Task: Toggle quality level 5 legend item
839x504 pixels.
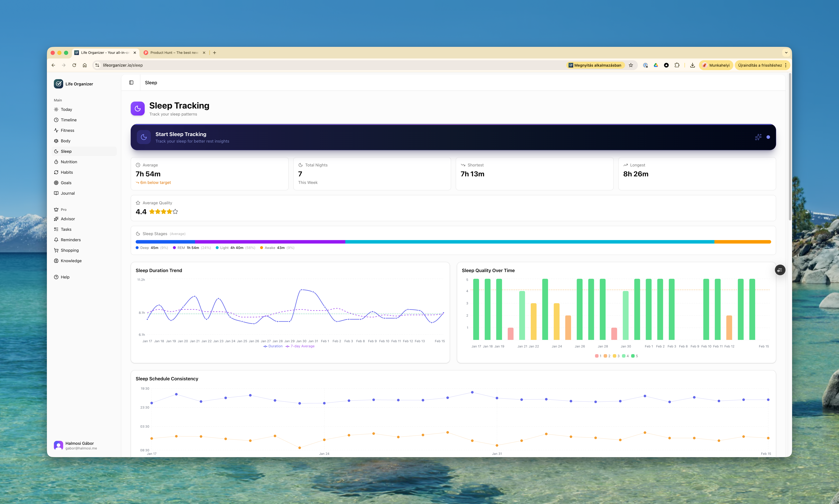Action: pyautogui.click(x=634, y=356)
